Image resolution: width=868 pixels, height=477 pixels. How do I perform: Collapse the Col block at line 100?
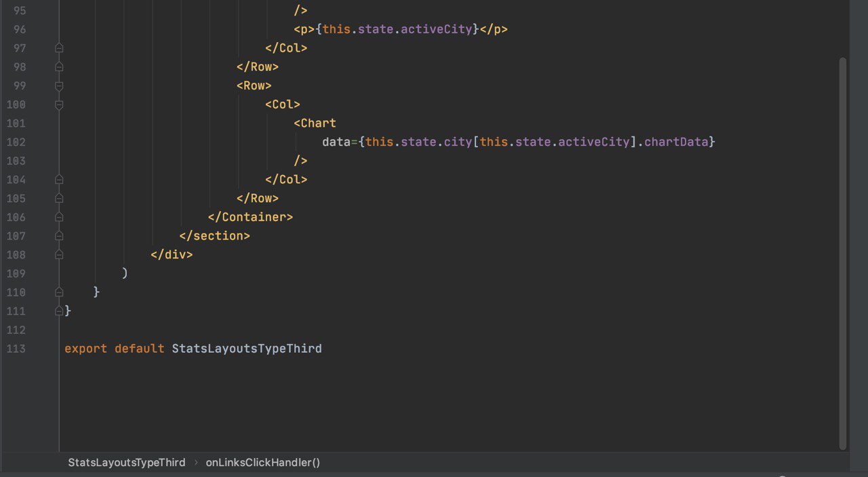pyautogui.click(x=59, y=104)
